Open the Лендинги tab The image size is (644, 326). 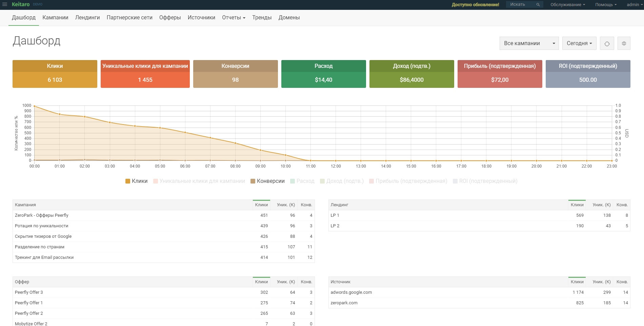pyautogui.click(x=87, y=18)
